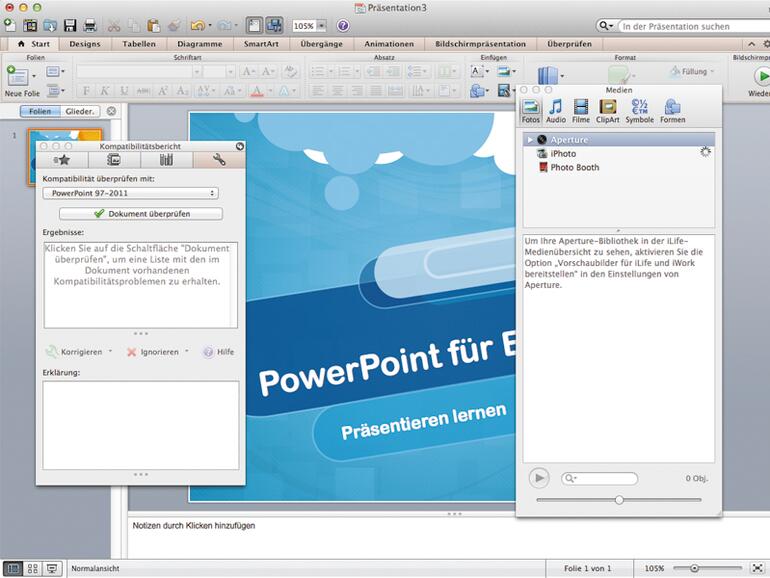Open the slide Layout dropdown

[55, 72]
